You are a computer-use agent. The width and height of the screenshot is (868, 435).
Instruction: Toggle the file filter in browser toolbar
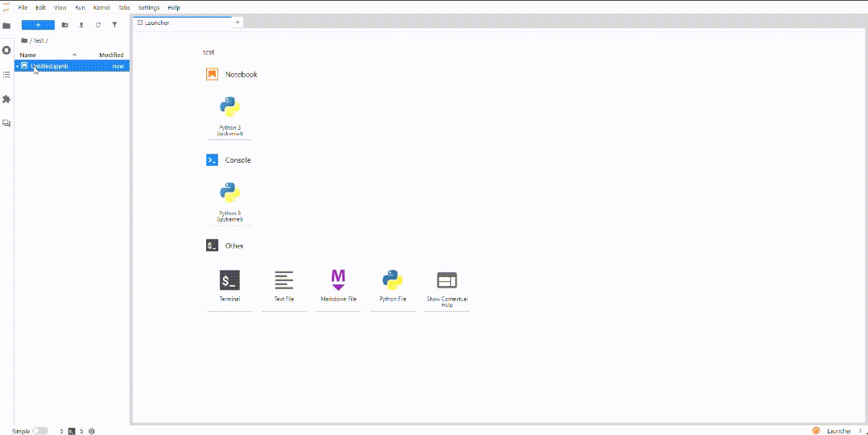[114, 25]
